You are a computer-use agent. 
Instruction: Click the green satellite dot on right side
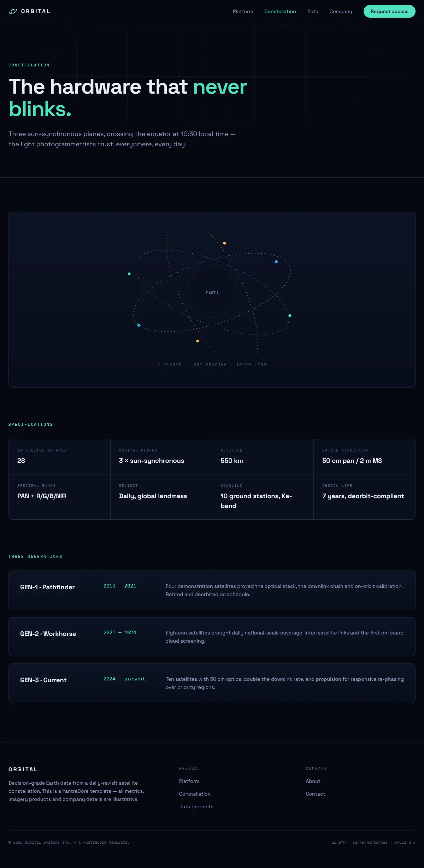coord(290,315)
